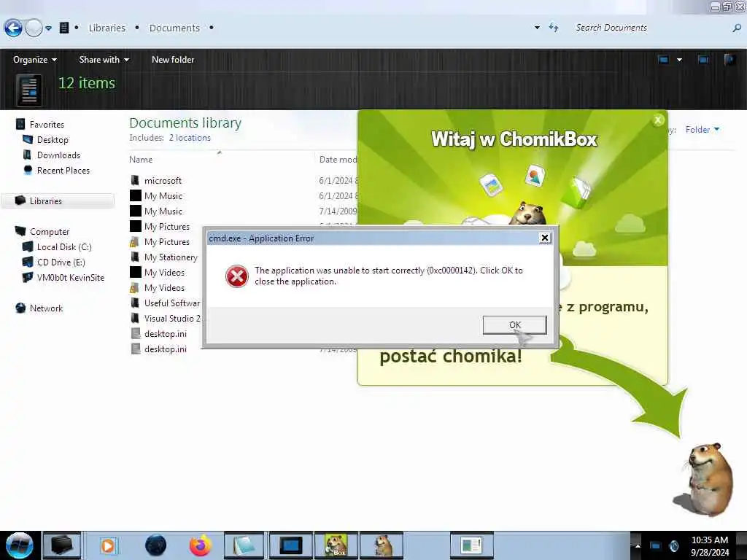Open the recent pages dropdown arrow
Screen dimensions: 747x560
(x=49, y=28)
